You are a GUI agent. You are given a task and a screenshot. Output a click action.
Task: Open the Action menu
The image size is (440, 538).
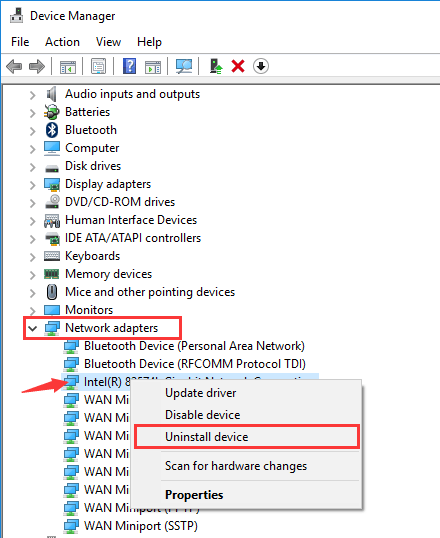62,42
